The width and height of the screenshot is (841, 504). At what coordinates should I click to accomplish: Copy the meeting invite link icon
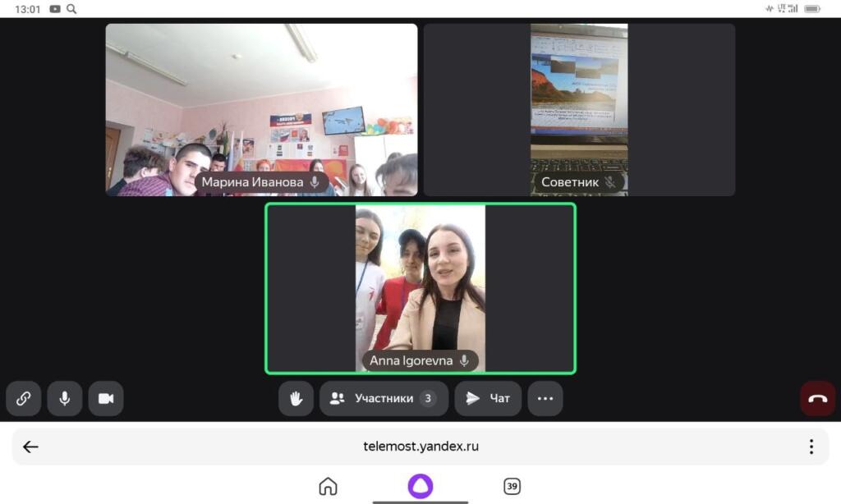tap(24, 398)
